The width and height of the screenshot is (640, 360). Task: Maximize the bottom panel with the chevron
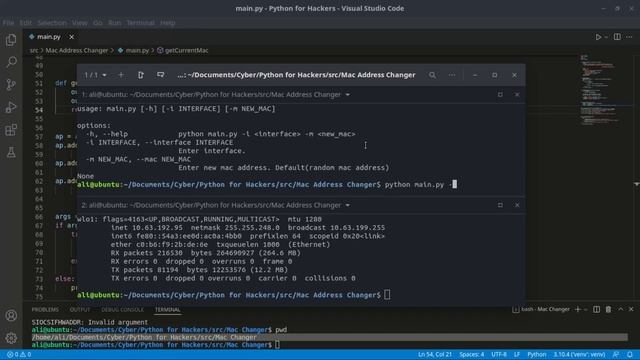[x=620, y=309]
